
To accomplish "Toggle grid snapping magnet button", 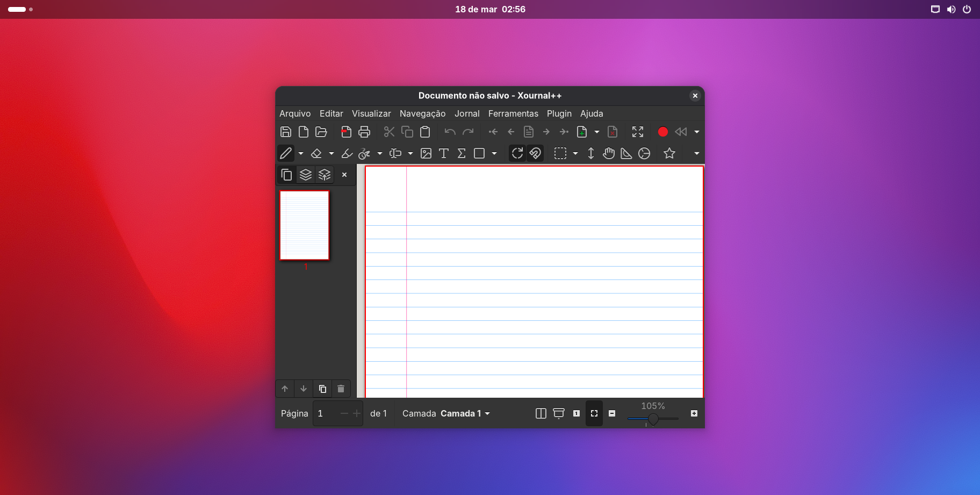I will pyautogui.click(x=535, y=154).
